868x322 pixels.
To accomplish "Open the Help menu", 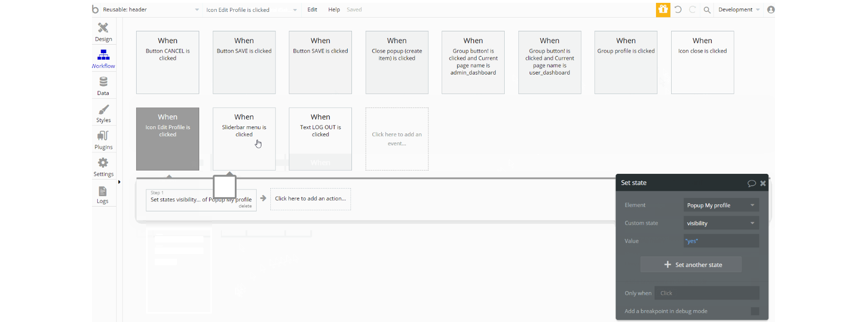I will tap(334, 9).
